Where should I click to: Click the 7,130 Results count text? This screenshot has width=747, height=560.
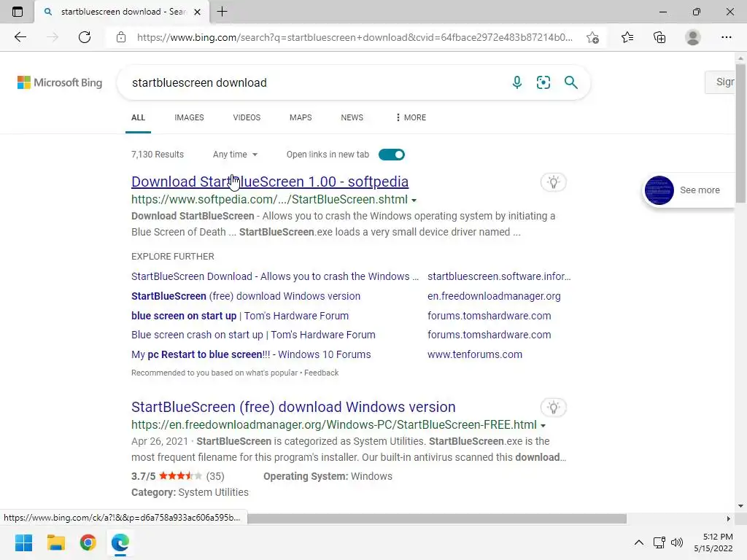pos(158,155)
